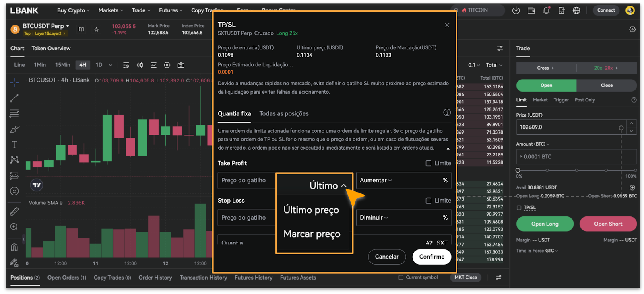Click the user avatar icon
644x294 pixels.
pyautogui.click(x=630, y=10)
